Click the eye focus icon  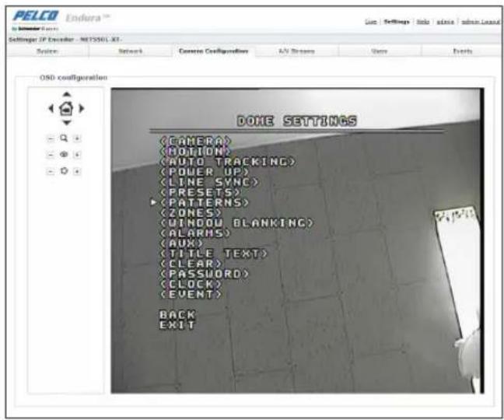(x=64, y=155)
